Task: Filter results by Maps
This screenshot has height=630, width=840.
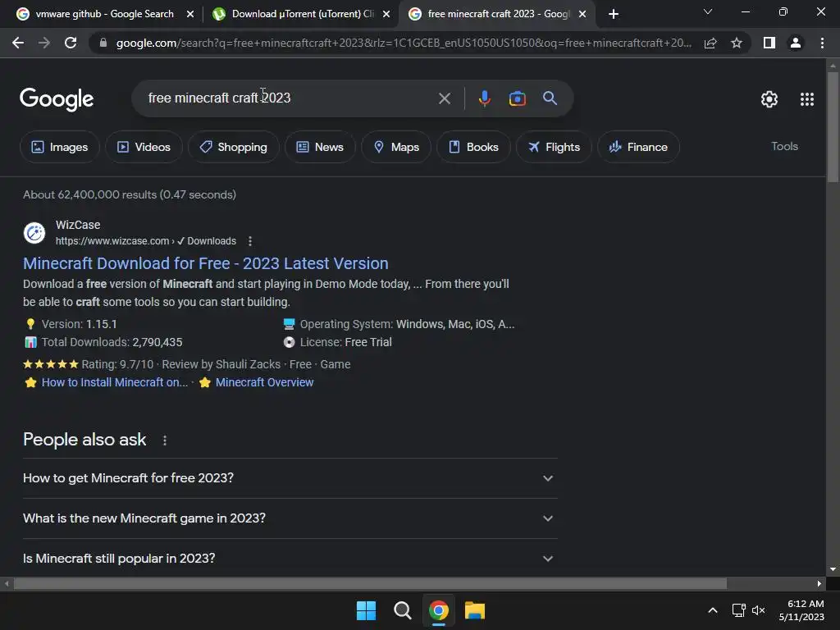Action: click(x=396, y=147)
